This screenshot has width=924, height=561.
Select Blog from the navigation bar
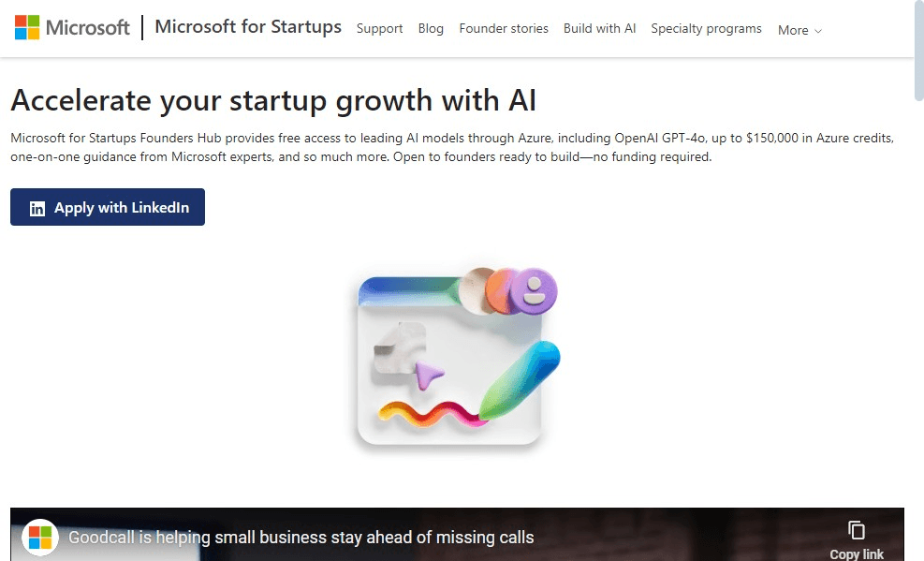coord(431,29)
